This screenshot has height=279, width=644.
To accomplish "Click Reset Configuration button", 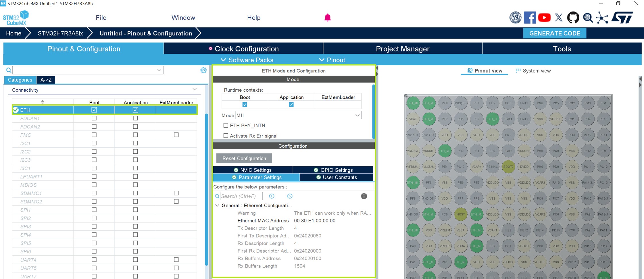I will (244, 158).
